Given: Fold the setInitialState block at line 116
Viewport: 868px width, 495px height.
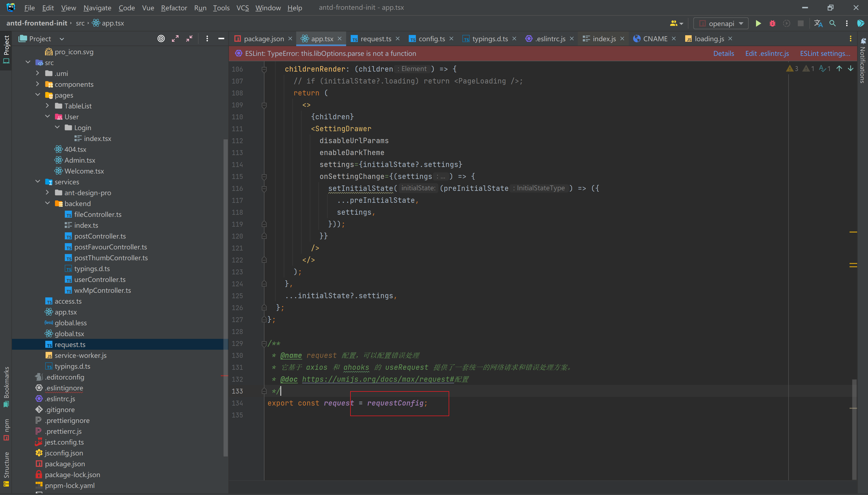Looking at the screenshot, I should 264,189.
